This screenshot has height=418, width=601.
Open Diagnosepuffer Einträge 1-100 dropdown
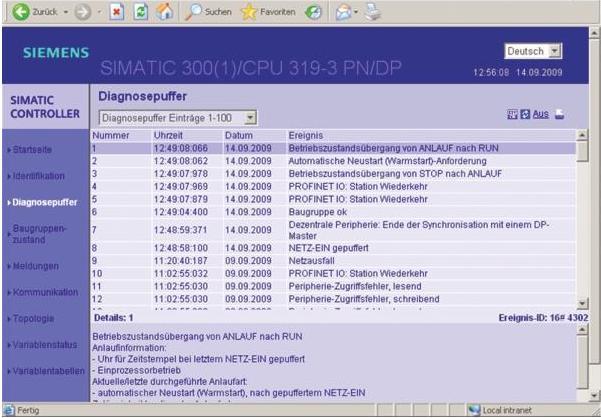(178, 118)
